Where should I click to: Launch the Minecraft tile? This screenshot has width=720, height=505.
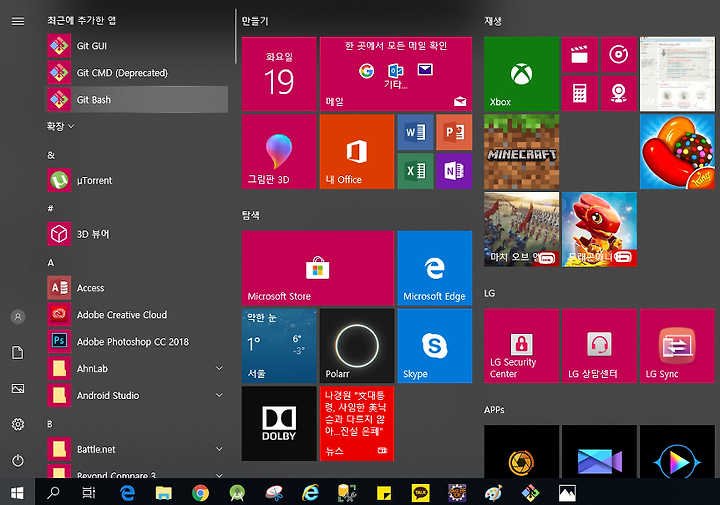(522, 152)
